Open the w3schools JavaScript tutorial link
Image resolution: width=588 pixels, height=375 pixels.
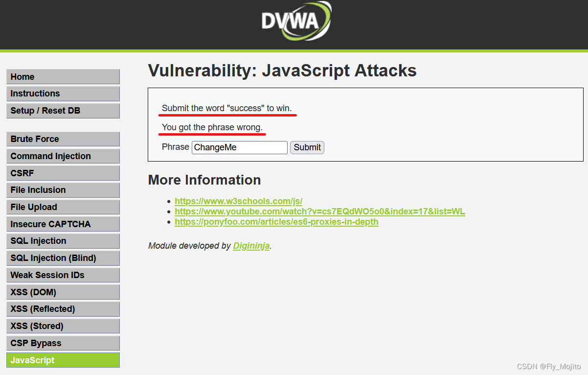tap(239, 201)
